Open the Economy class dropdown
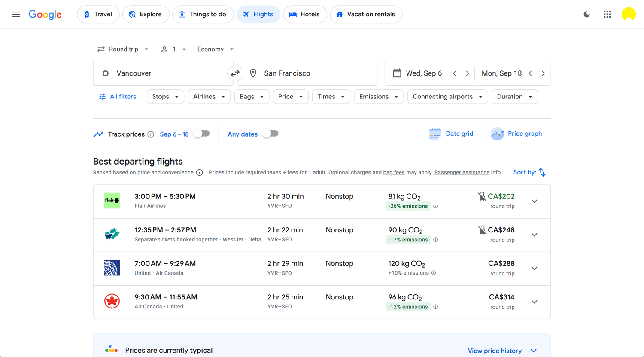The height and width of the screenshot is (357, 644). click(x=216, y=49)
